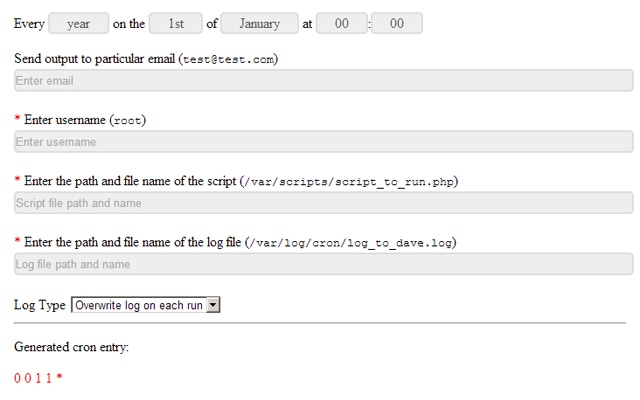Image resolution: width=640 pixels, height=400 pixels.
Task: Select the minute field after the colon
Action: click(x=397, y=23)
